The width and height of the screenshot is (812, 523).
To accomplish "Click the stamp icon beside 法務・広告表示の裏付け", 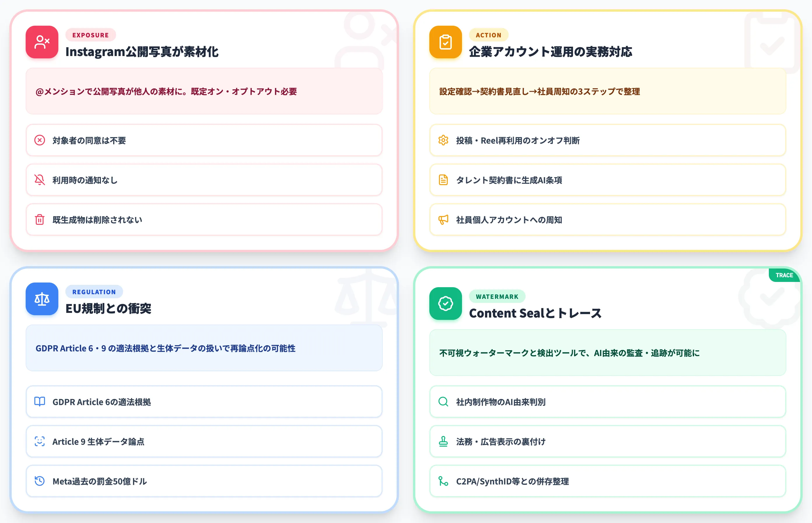I will (x=443, y=442).
